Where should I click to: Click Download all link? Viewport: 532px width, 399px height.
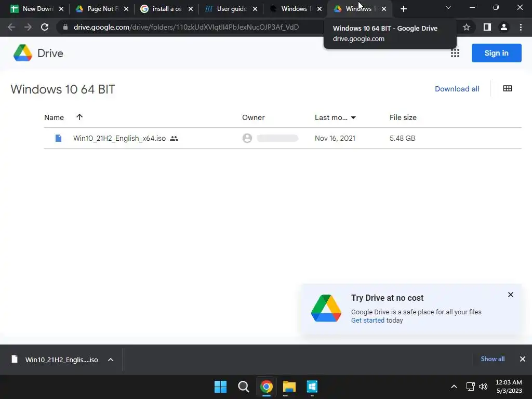click(x=457, y=89)
